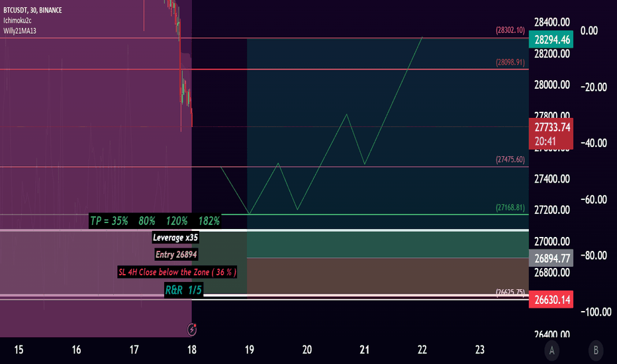This screenshot has width=617, height=364.
Task: Click the 26800.00 price scale value
Action: pyautogui.click(x=551, y=272)
